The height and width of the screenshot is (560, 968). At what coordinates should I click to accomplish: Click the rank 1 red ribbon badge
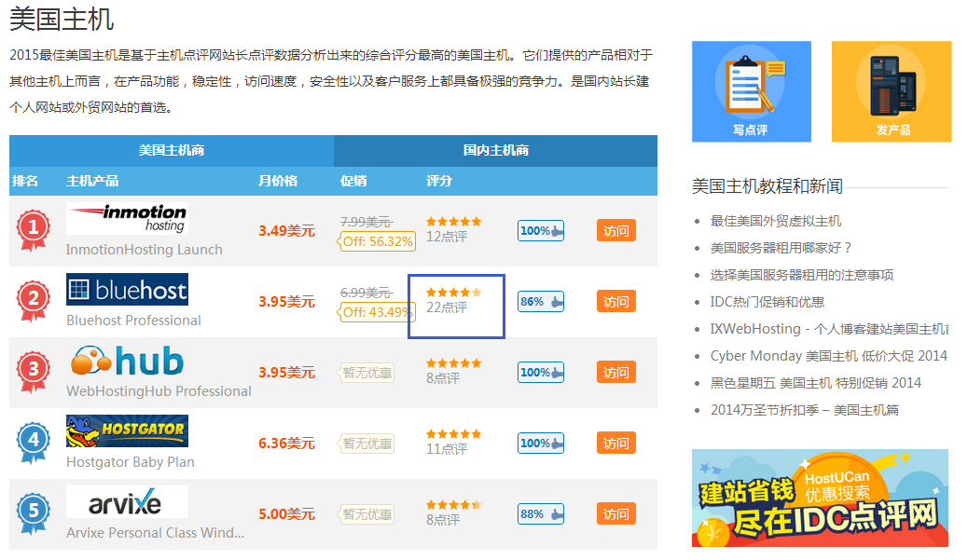(34, 230)
